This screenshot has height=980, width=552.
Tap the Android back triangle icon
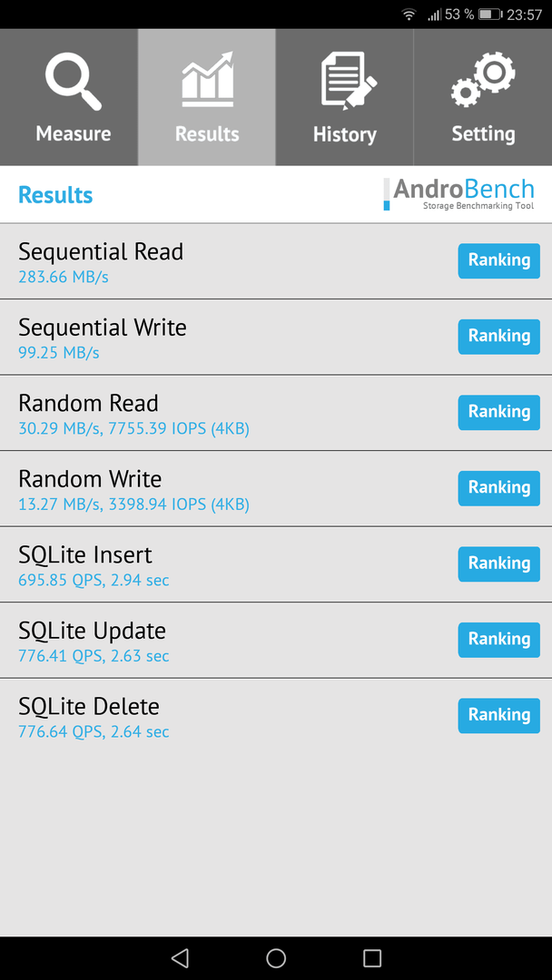[180, 957]
